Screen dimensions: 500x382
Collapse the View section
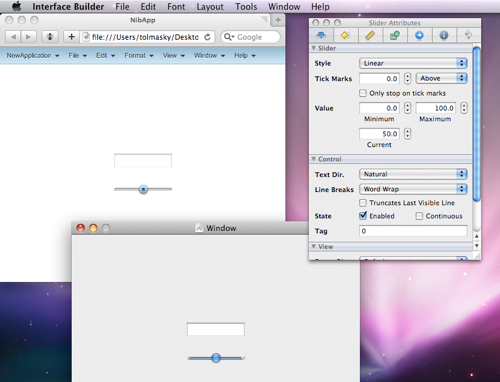click(314, 246)
